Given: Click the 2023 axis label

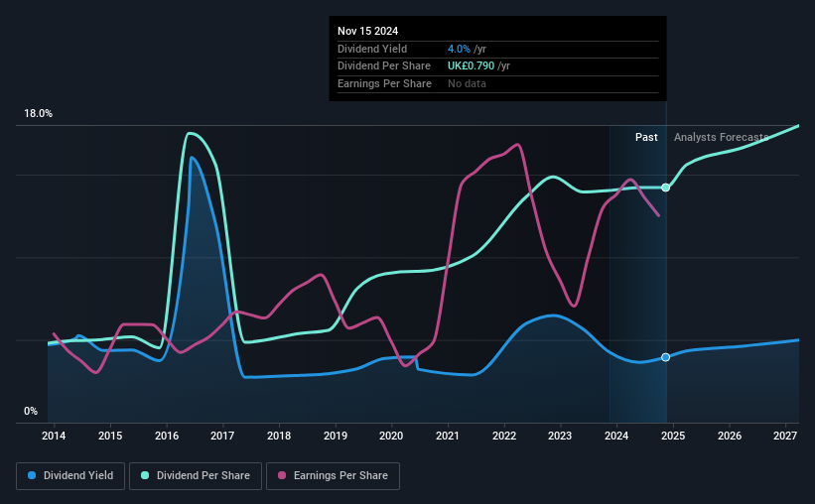Looking at the screenshot, I should 560,436.
